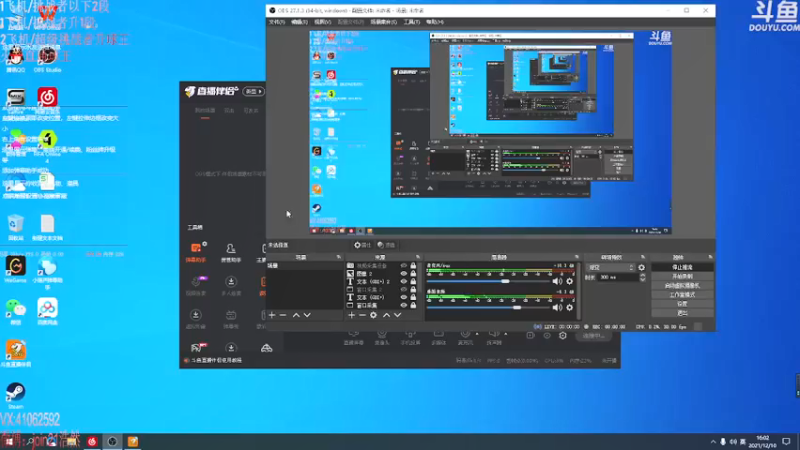Add a new scene with plus icon in 场景 panel
Viewport: 800px width, 450px height.
tap(272, 315)
